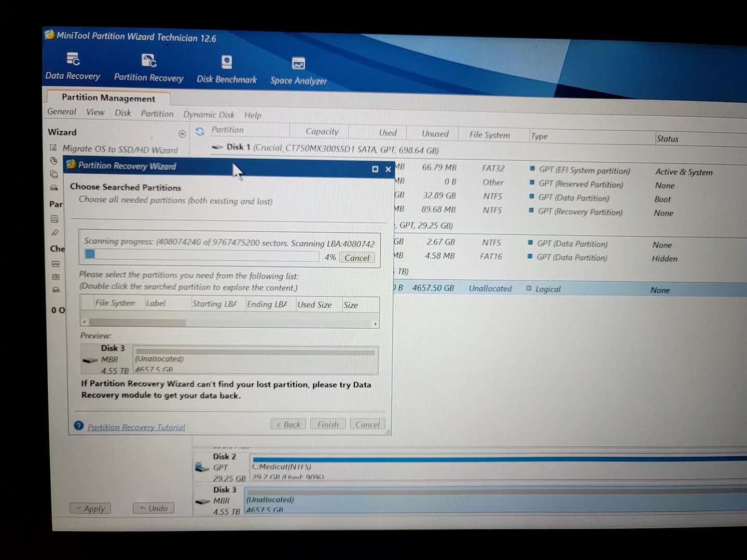The height and width of the screenshot is (560, 747).
Task: Select the GPT (Recovery Partition) row
Action: (570, 212)
